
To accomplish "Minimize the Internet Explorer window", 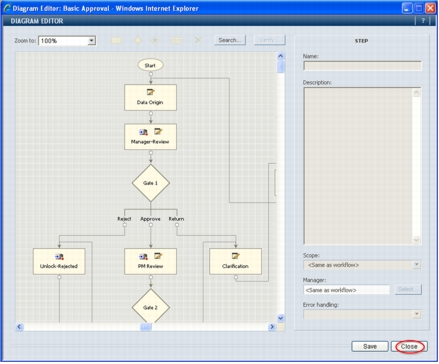I will (407, 8).
